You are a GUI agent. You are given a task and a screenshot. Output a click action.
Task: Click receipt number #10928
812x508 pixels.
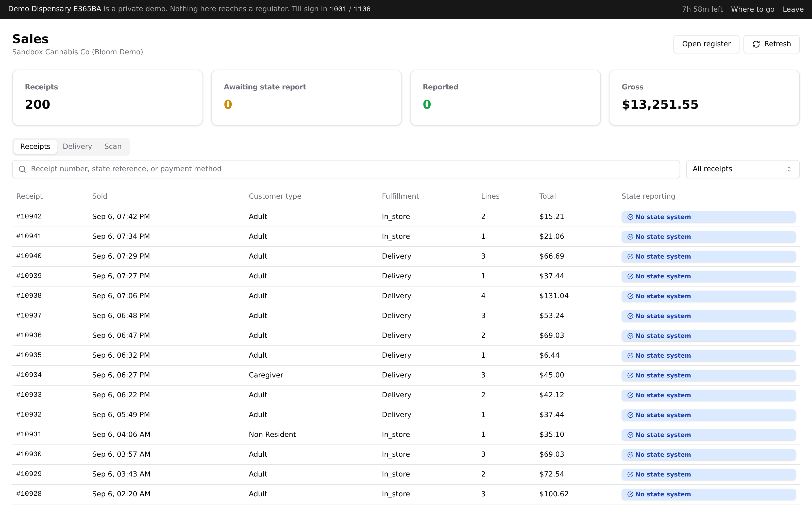coord(29,494)
